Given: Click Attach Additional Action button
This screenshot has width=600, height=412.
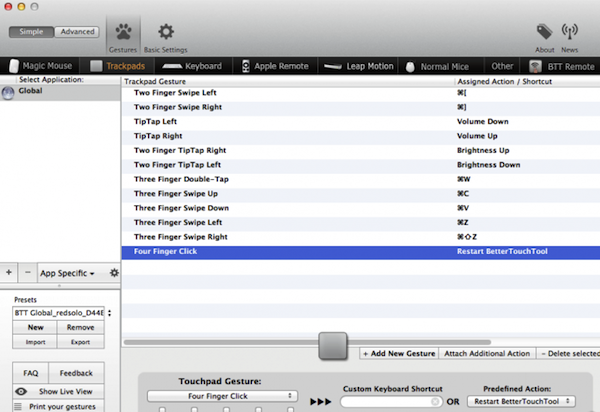Looking at the screenshot, I should pyautogui.click(x=487, y=353).
